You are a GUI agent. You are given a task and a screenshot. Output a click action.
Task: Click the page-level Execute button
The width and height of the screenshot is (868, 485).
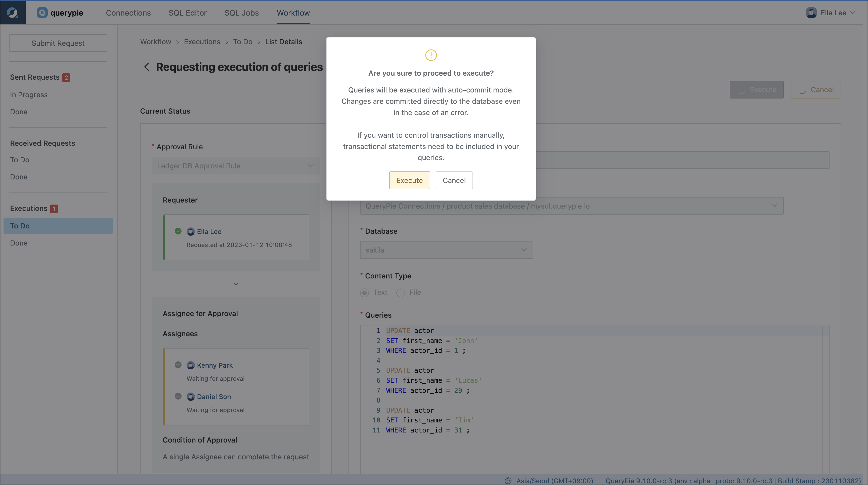click(x=756, y=90)
